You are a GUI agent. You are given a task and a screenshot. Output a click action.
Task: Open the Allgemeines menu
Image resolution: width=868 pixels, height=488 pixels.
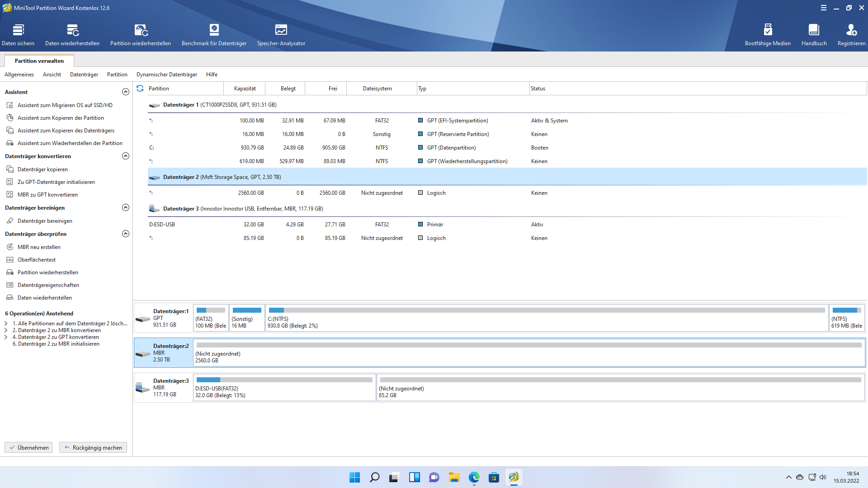point(19,75)
